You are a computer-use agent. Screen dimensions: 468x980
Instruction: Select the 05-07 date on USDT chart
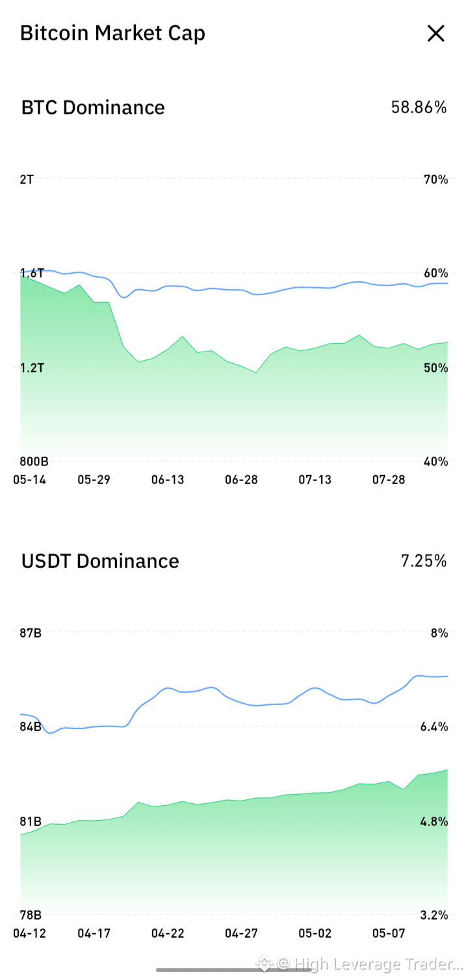pyautogui.click(x=389, y=933)
